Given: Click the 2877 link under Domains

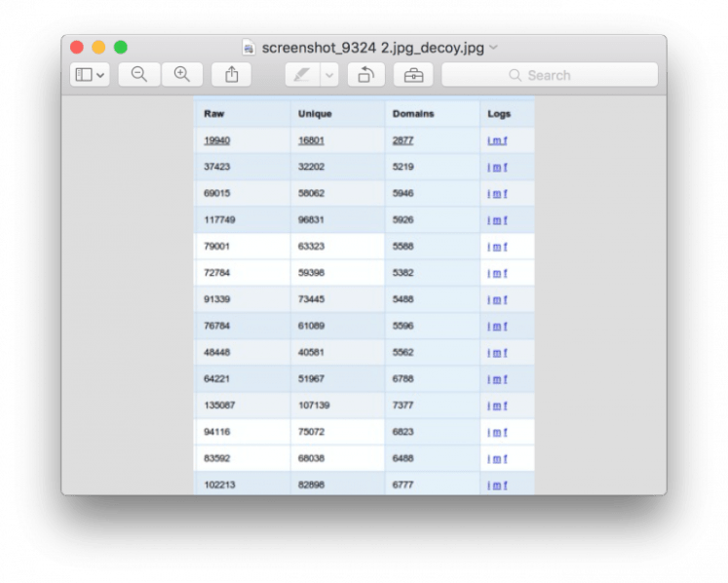Looking at the screenshot, I should point(402,140).
